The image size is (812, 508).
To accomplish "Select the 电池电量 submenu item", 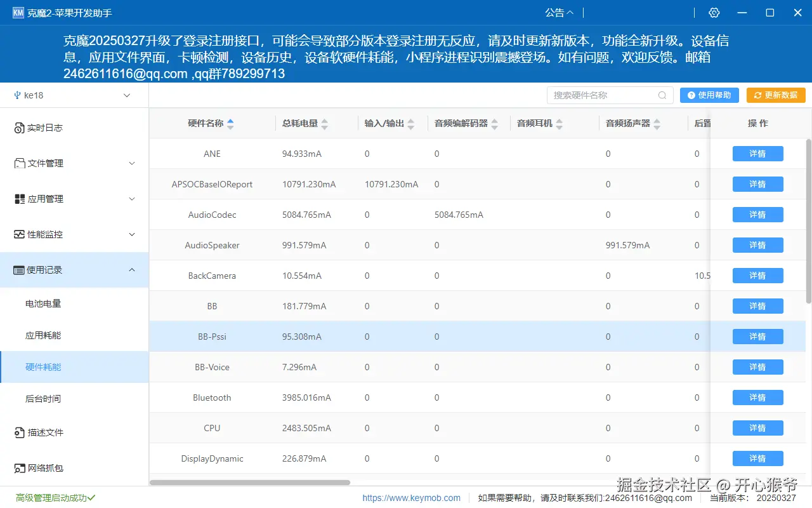I will [74, 304].
